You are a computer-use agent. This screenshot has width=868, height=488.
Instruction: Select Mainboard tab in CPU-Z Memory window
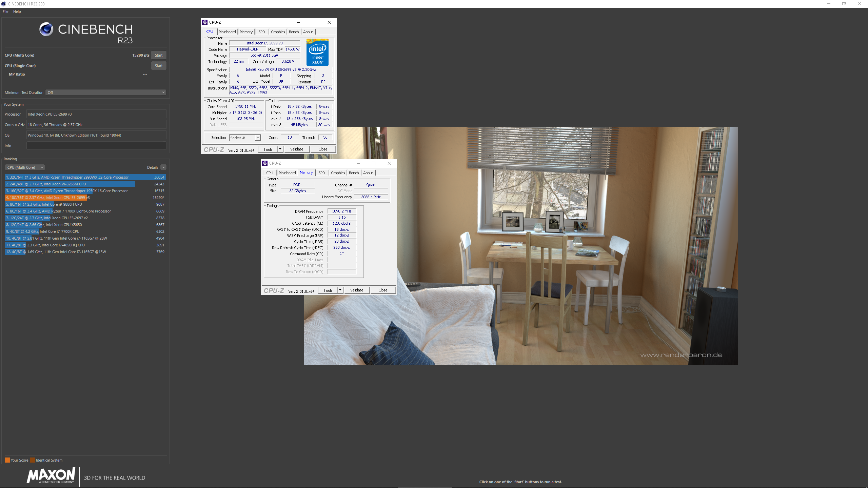(287, 173)
